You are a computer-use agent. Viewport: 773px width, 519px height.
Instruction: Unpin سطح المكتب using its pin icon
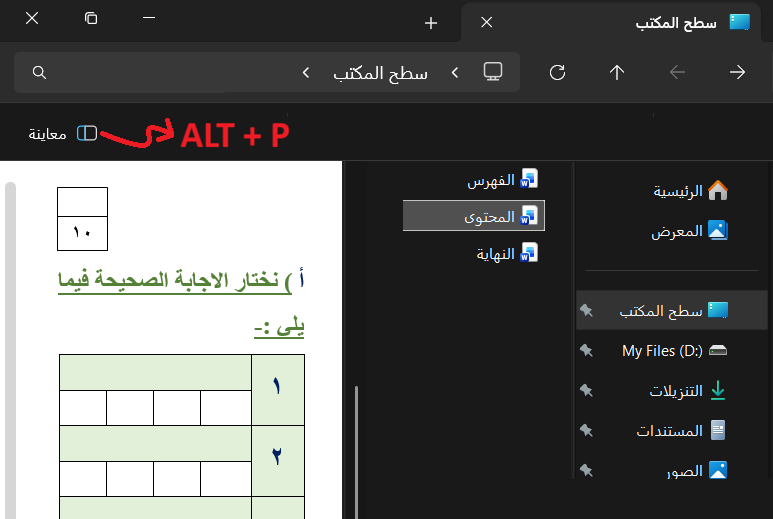pos(587,311)
